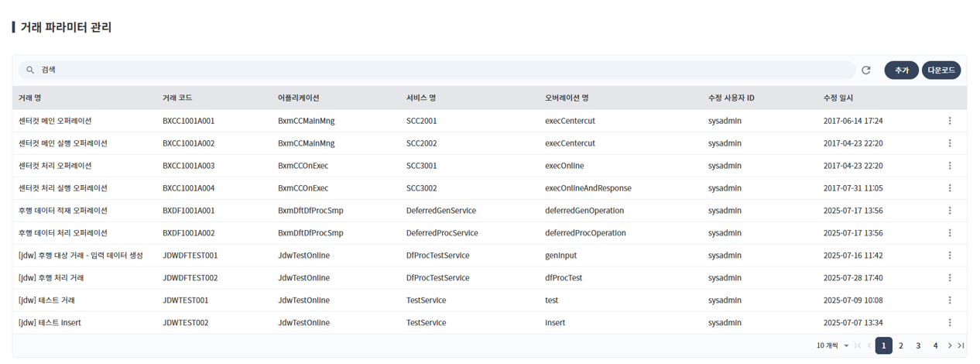Click the 추가 button
The width and height of the screenshot is (980, 364).
[901, 70]
